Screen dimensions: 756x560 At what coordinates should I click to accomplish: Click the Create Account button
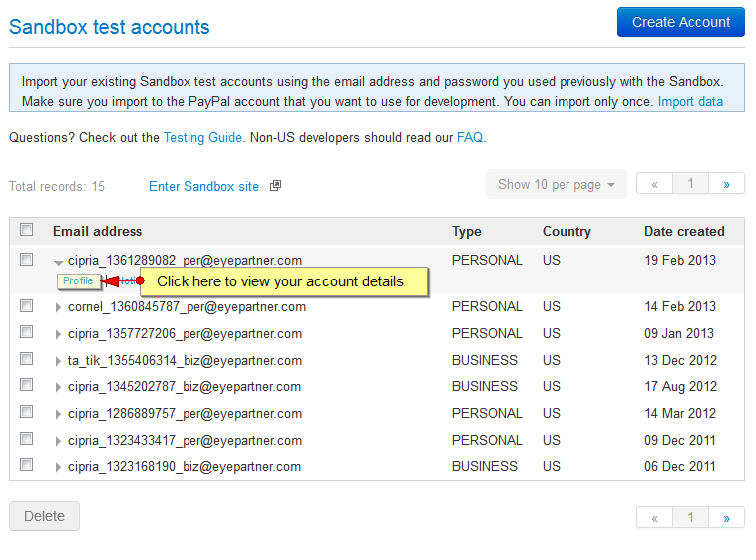coord(680,22)
